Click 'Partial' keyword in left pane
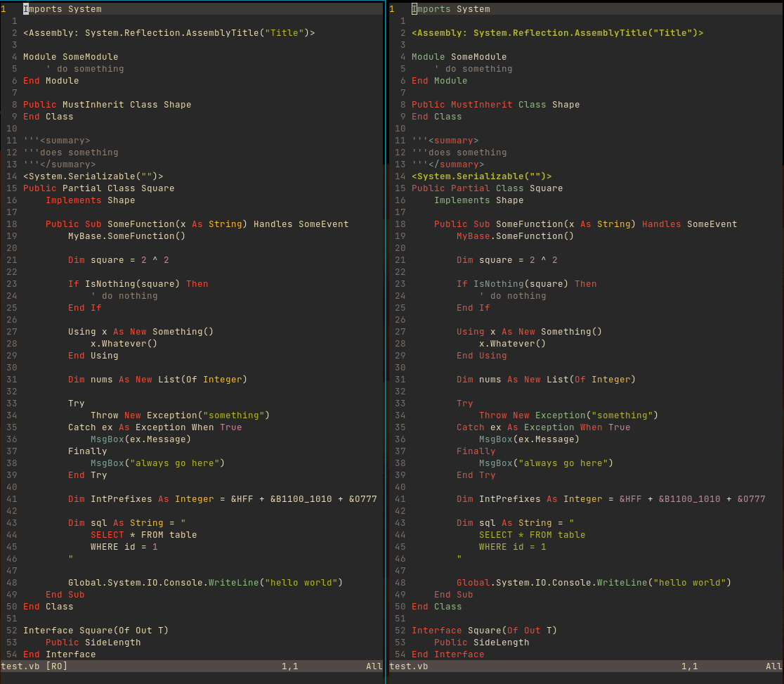Image resolution: width=784 pixels, height=684 pixels. (x=82, y=188)
